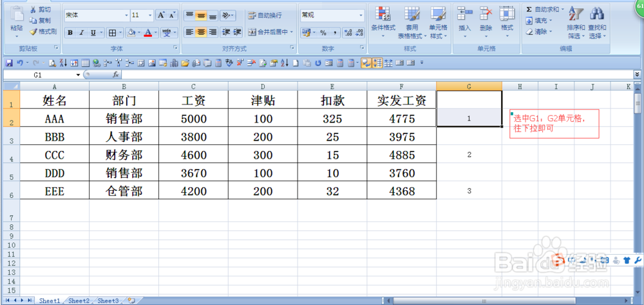Click the Open folder icon in quick toolbar

pyautogui.click(x=185, y=63)
